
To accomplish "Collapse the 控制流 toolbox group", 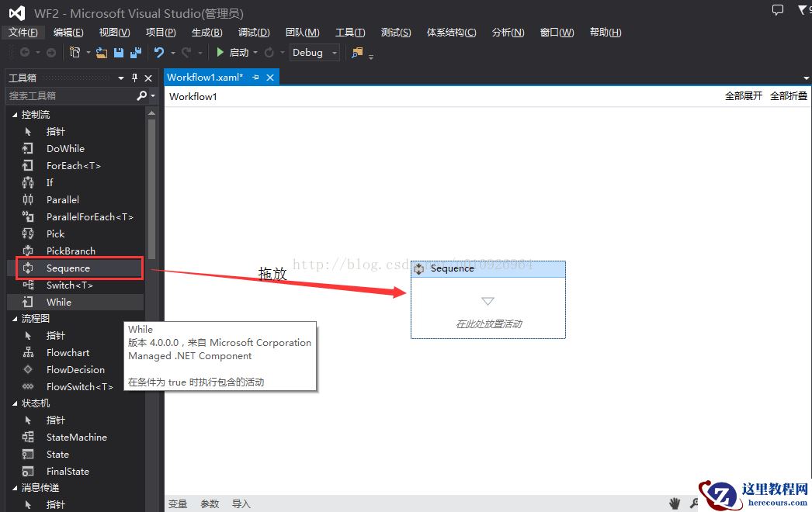I will pos(14,115).
